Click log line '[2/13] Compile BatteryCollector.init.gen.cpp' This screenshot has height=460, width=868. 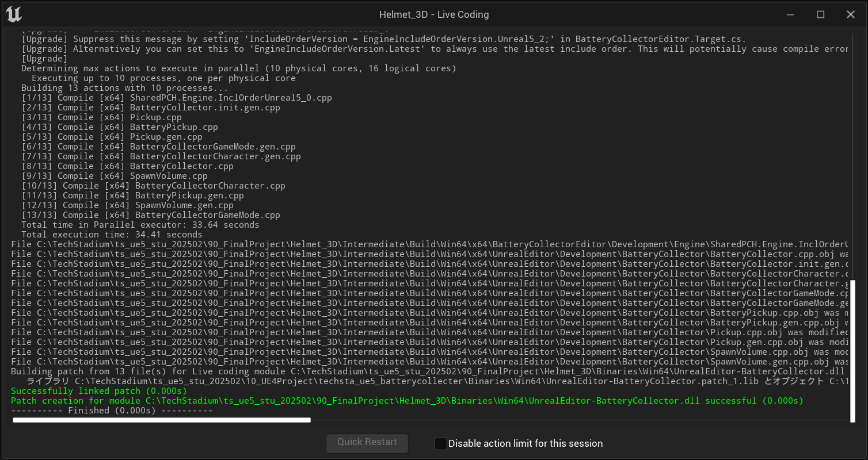pyautogui.click(x=151, y=108)
